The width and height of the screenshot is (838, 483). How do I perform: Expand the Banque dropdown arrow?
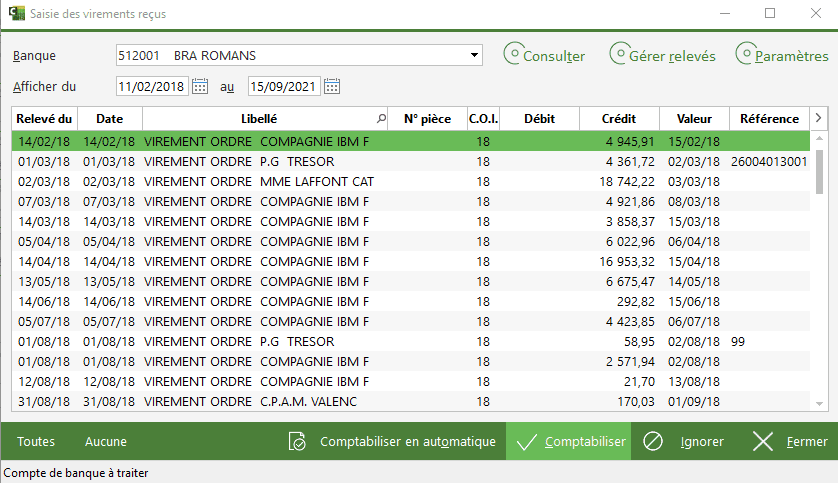click(x=474, y=55)
